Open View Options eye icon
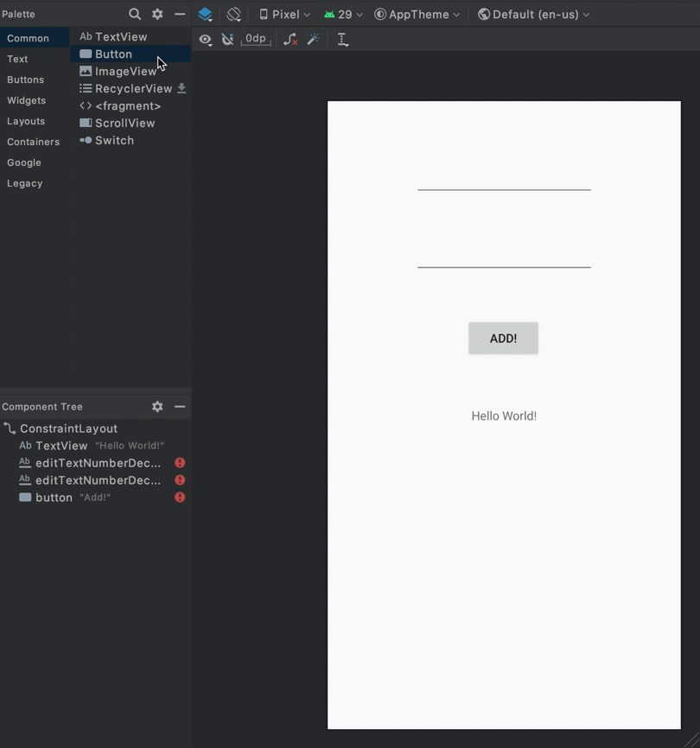Image resolution: width=700 pixels, height=748 pixels. tap(205, 40)
